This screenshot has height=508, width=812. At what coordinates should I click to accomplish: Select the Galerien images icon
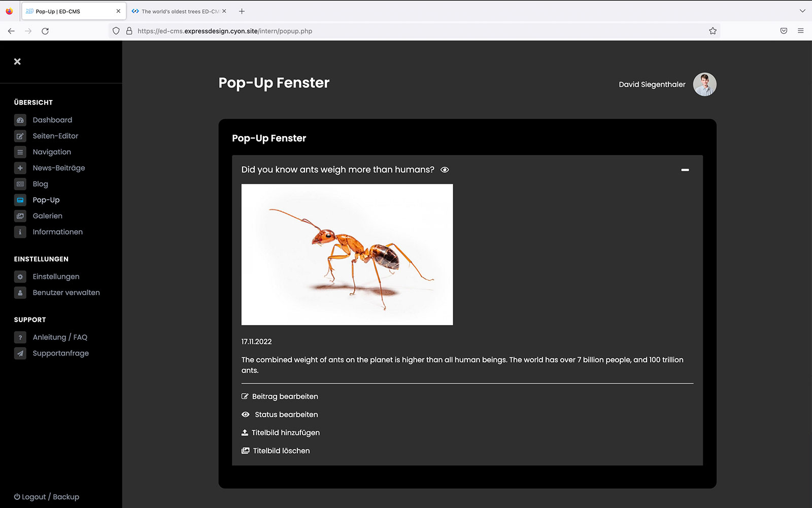tap(20, 216)
